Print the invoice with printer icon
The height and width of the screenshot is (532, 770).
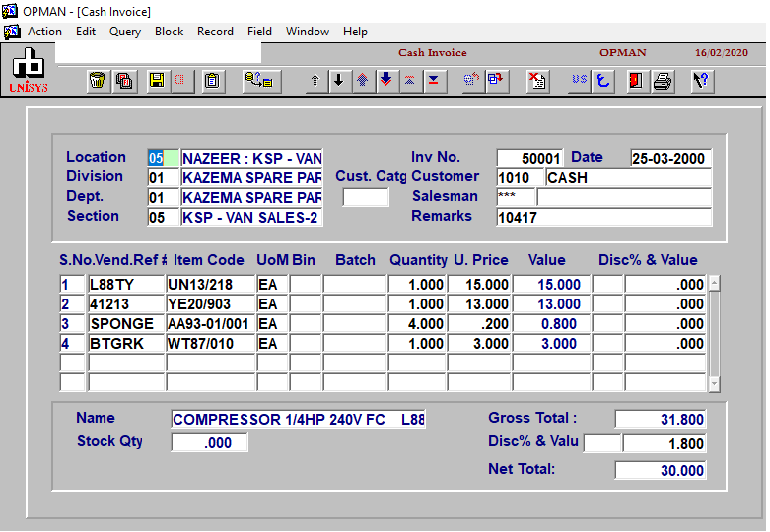(662, 81)
